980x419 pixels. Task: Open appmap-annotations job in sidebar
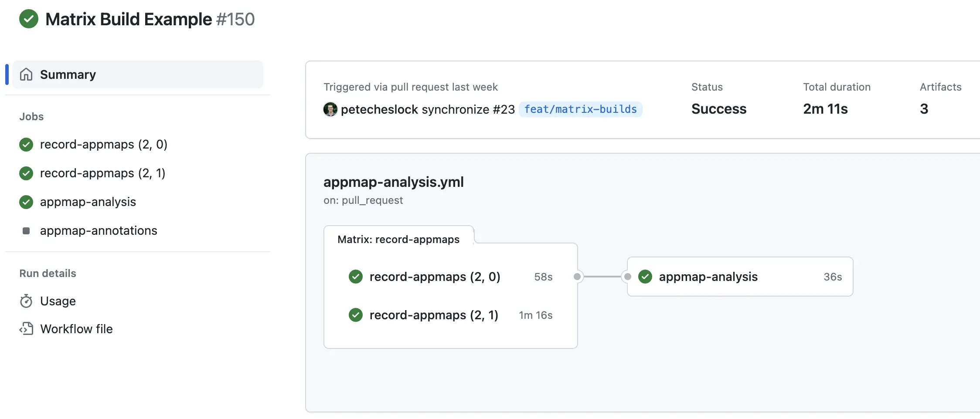click(99, 231)
